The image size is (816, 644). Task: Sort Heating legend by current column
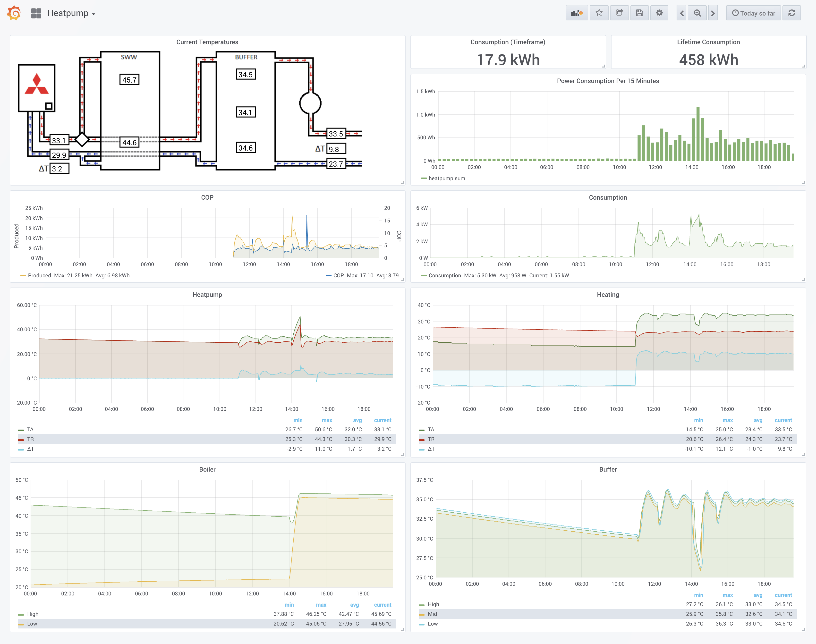pyautogui.click(x=783, y=420)
